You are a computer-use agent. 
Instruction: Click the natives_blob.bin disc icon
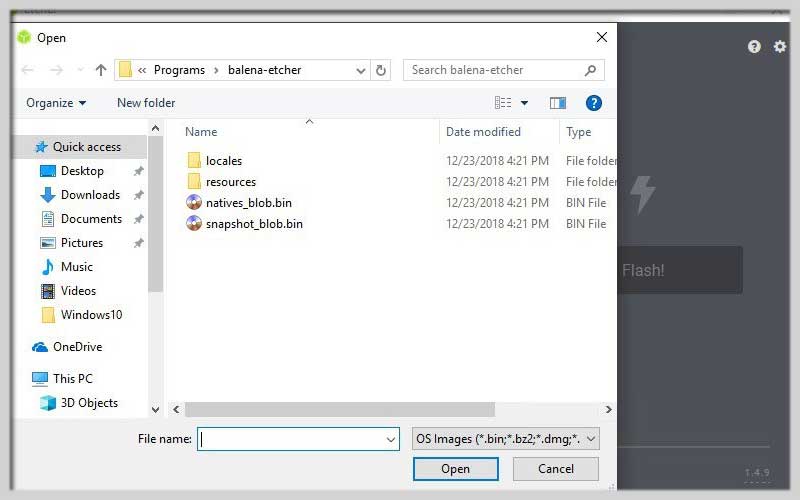point(194,203)
